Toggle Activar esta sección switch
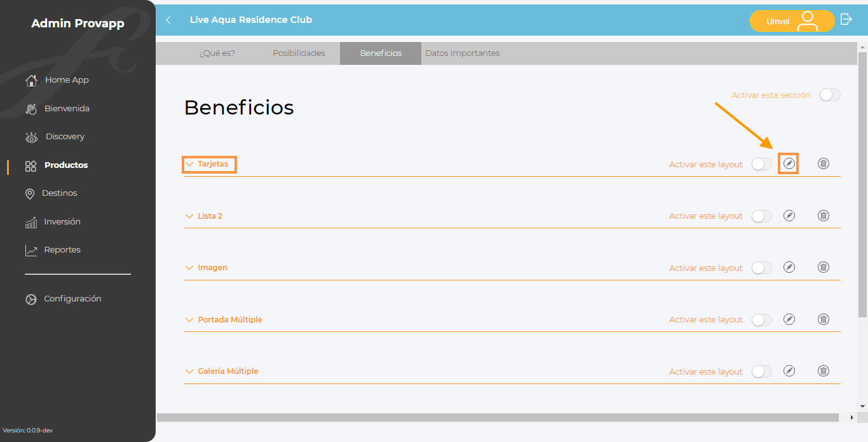 point(830,95)
